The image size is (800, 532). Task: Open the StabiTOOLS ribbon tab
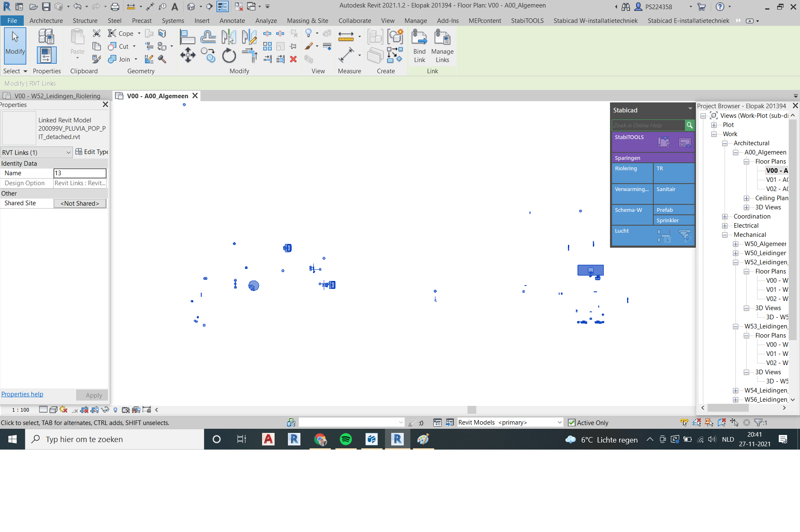coord(527,21)
